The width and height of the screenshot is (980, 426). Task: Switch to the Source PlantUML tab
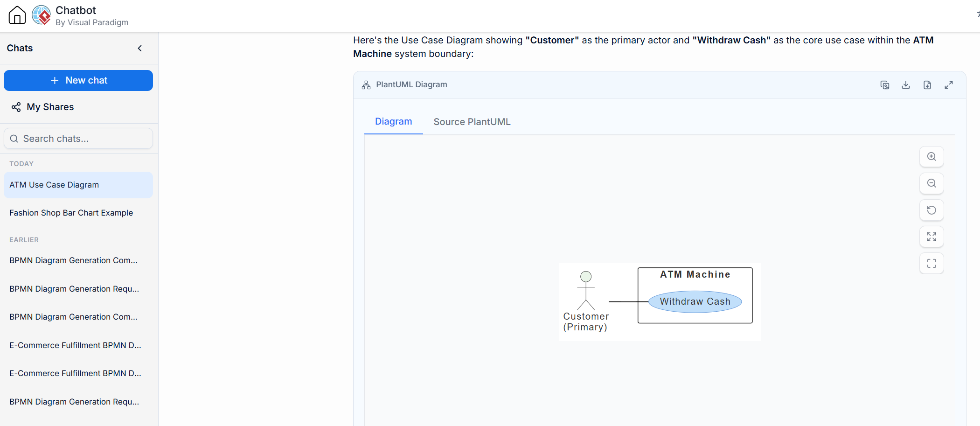[472, 122]
